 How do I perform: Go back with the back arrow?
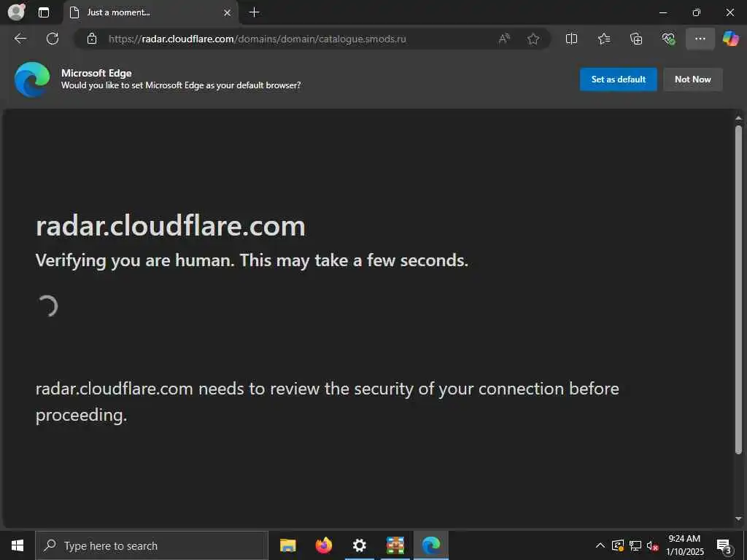(20, 39)
